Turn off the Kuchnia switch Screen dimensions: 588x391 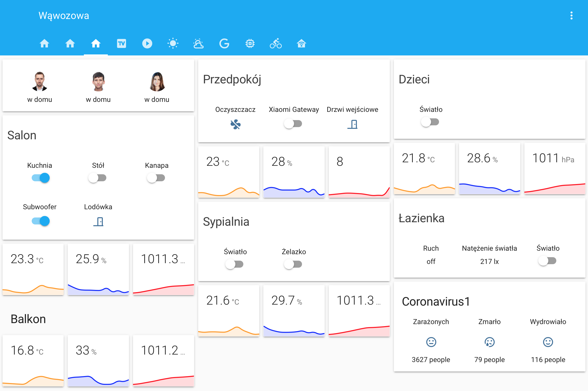pos(40,178)
